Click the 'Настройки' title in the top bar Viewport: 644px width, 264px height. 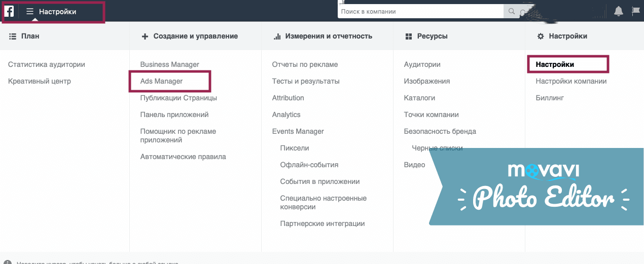[x=58, y=11]
